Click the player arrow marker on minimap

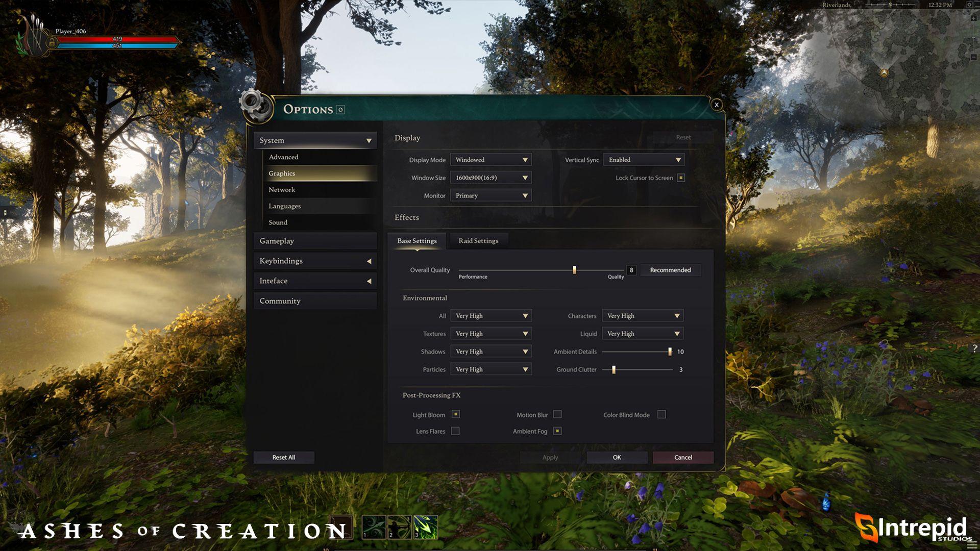884,72
